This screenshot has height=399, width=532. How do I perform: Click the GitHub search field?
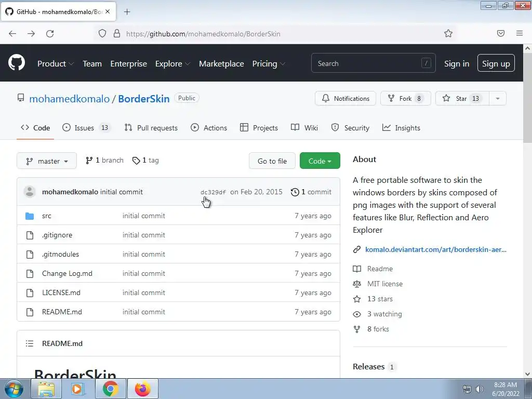(373, 63)
